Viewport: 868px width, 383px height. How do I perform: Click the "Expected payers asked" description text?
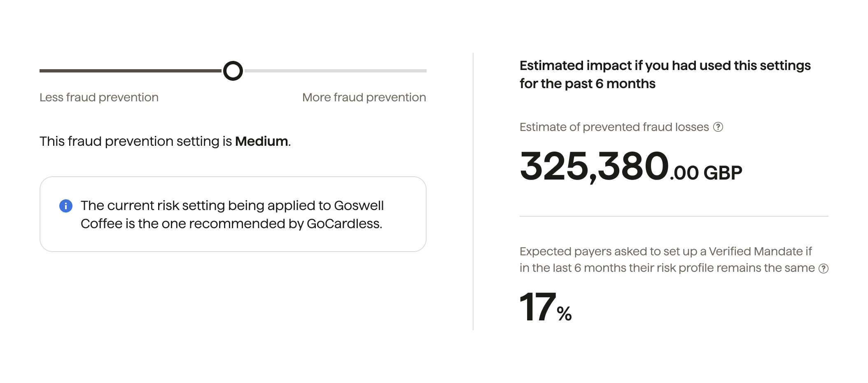[x=665, y=259]
